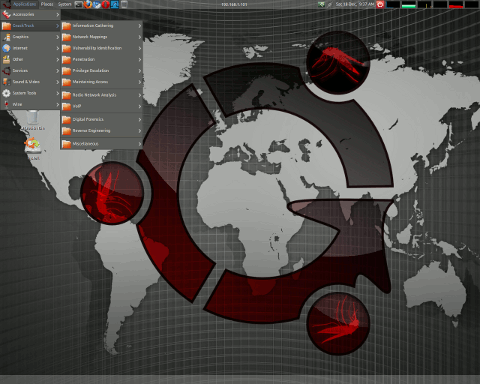This screenshot has height=384, width=480.
Task: Open the terminal launcher in the panel
Action: click(x=79, y=4)
